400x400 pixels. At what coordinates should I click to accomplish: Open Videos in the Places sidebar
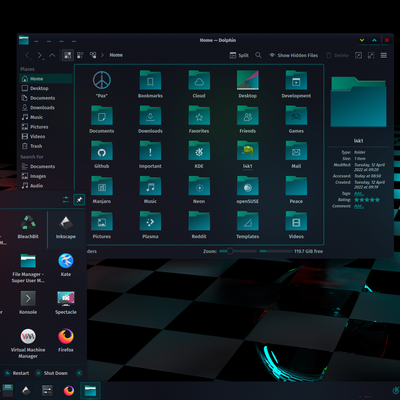click(x=46, y=137)
